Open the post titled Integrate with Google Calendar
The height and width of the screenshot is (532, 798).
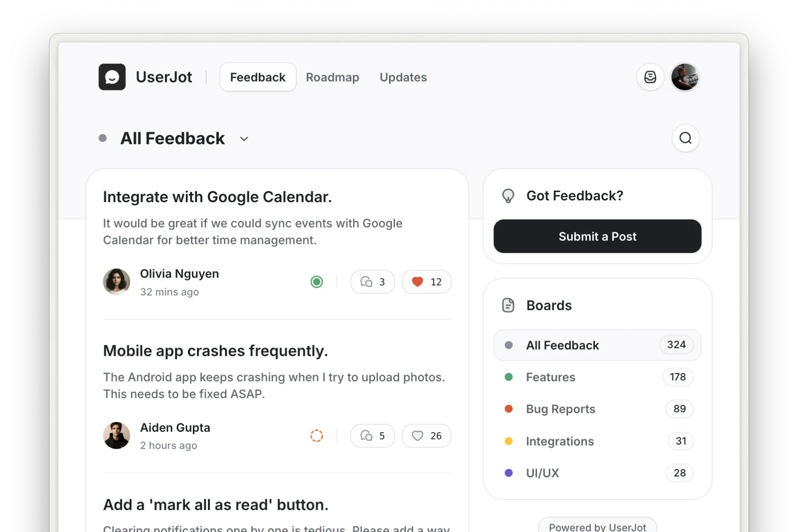[x=217, y=197]
